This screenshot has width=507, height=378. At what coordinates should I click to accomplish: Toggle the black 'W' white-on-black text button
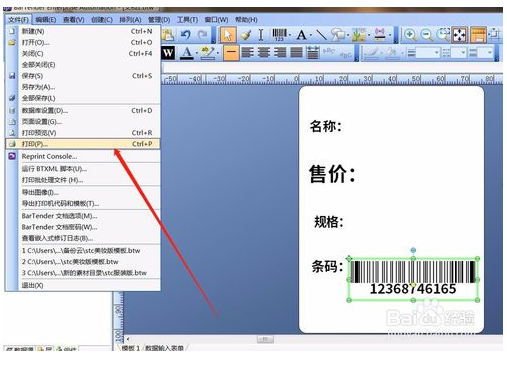coord(168,53)
